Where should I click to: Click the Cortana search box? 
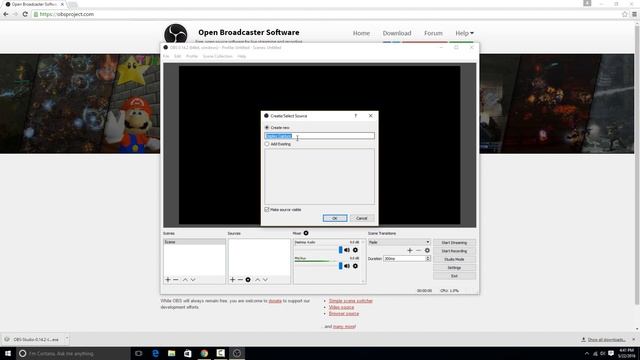tap(73, 353)
